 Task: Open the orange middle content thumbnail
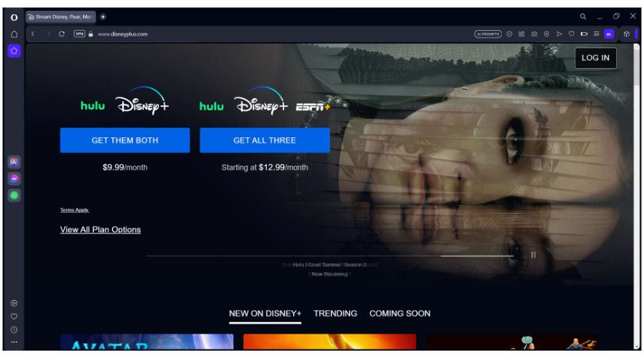[x=329, y=342]
